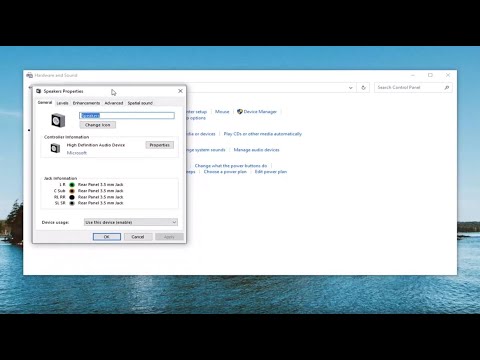Click the Speakers name text field
This screenshot has width=480, height=360.
(127, 115)
